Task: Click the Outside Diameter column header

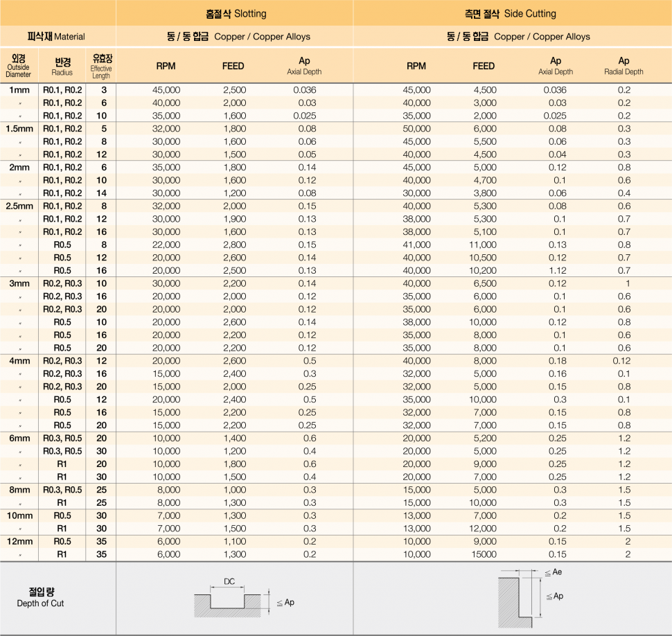Action: [x=19, y=66]
